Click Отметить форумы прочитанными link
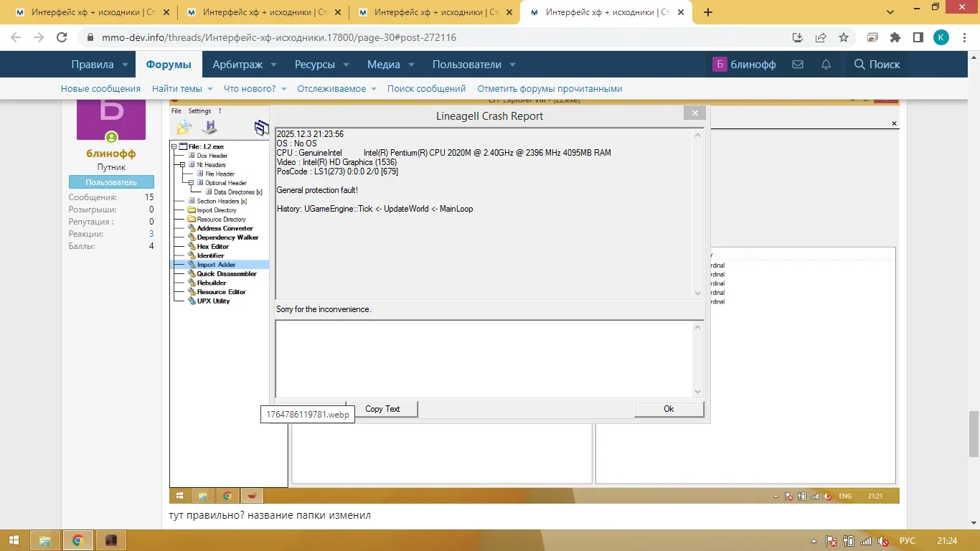 click(550, 89)
